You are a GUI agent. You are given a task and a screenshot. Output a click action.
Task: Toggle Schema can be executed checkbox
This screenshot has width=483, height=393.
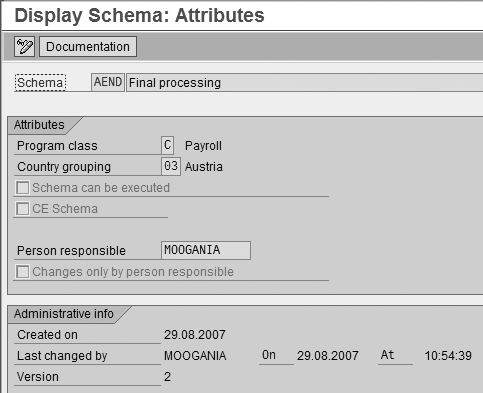(23, 188)
